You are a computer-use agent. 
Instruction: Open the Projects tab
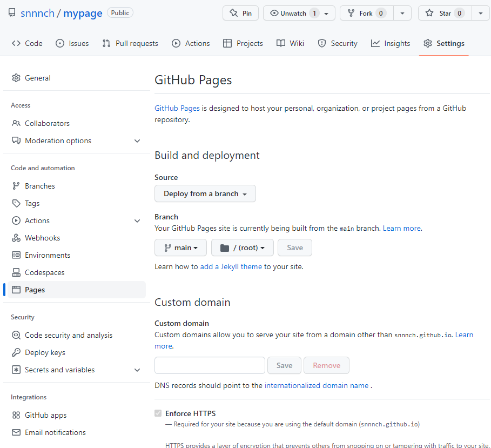[x=243, y=43]
